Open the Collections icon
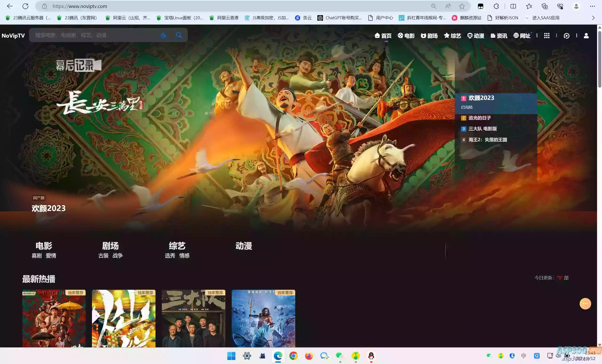 (545, 6)
